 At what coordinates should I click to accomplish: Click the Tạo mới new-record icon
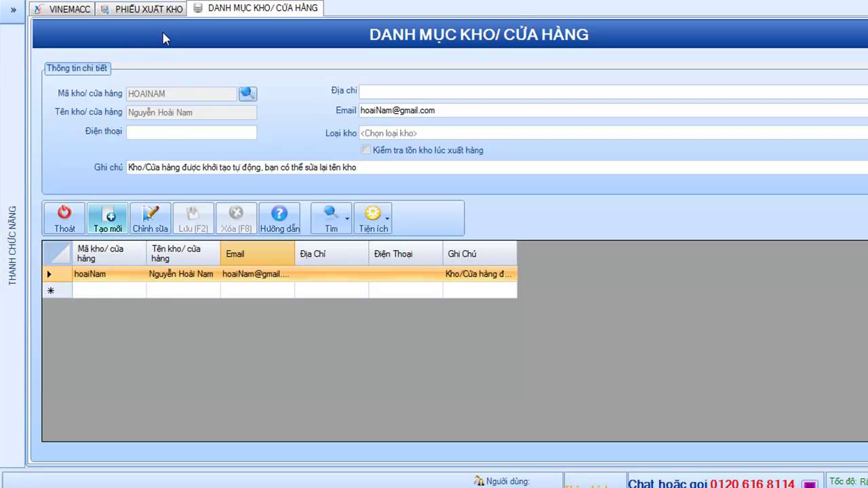point(108,218)
